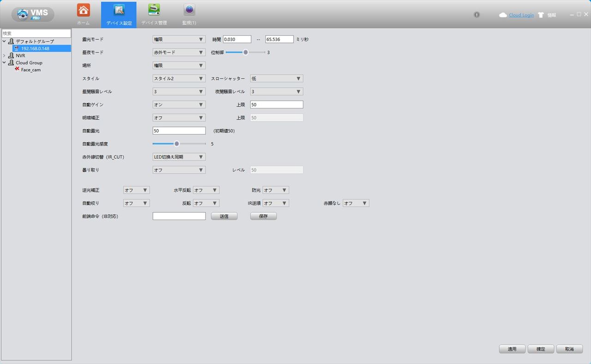
Task: Collapse the Cloud Group tree node
Action: (x=4, y=63)
